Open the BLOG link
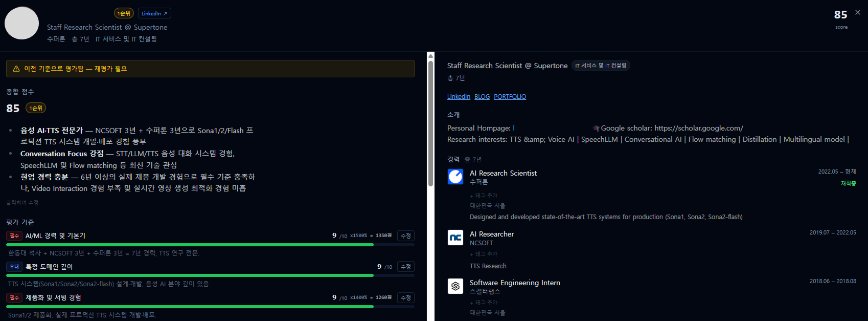The width and height of the screenshot is (868, 321). (x=482, y=97)
